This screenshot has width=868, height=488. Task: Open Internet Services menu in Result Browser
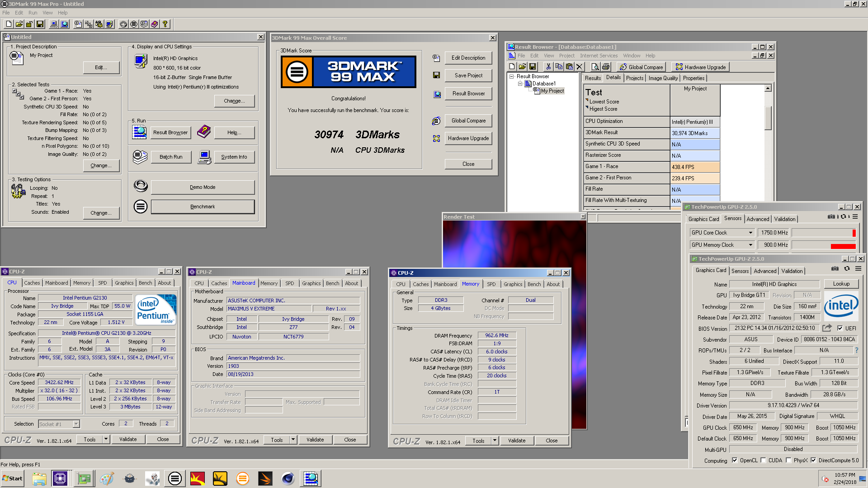[599, 56]
